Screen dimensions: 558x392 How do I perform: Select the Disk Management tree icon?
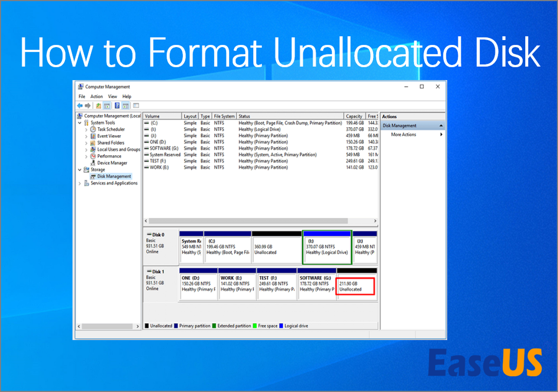(93, 176)
